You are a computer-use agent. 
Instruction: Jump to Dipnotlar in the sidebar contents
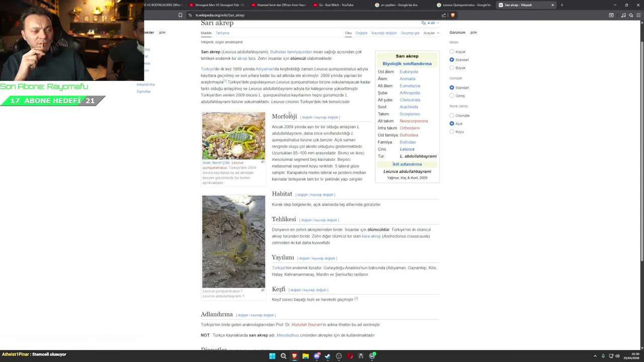point(143,92)
